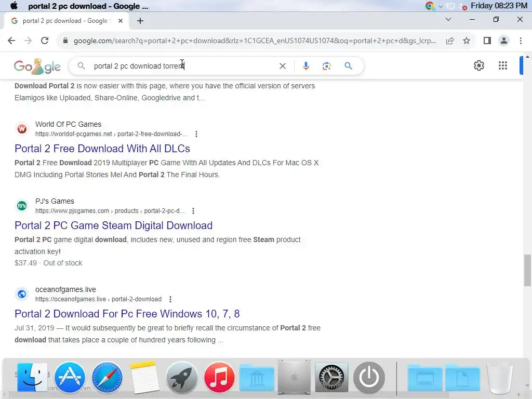Viewport: 532px width, 399px height.
Task: Open Chrome profile avatar
Action: click(x=504, y=41)
